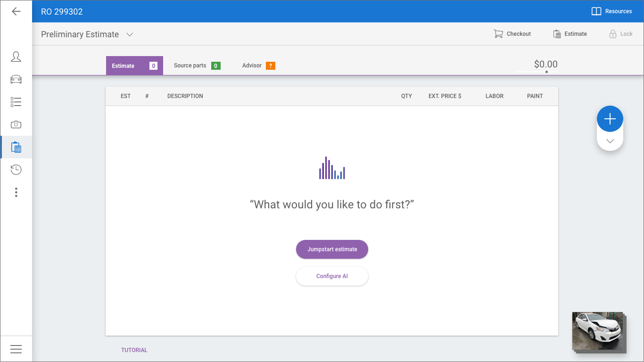Open the hamburger menu at bottom left
Image resolution: width=644 pixels, height=362 pixels.
coord(16,349)
